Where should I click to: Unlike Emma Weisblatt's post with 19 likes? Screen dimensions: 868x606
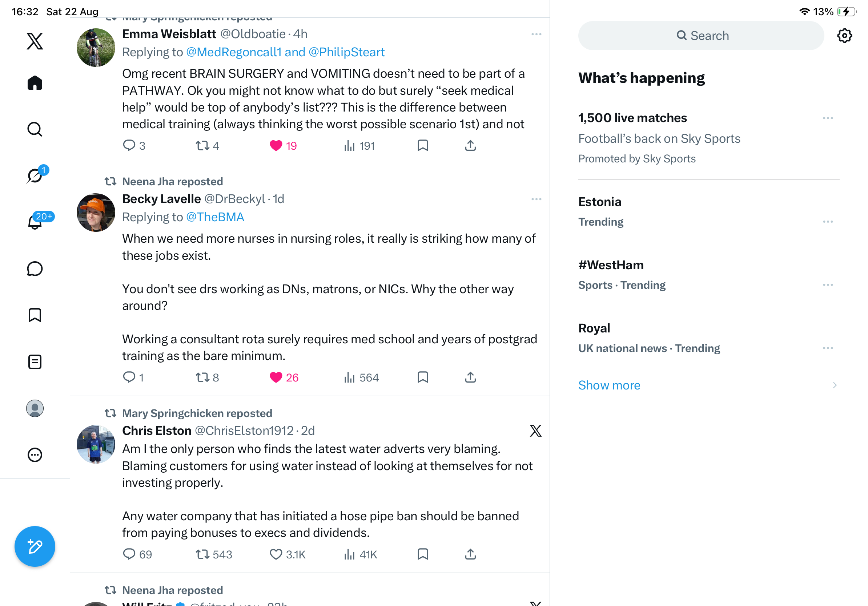276,145
